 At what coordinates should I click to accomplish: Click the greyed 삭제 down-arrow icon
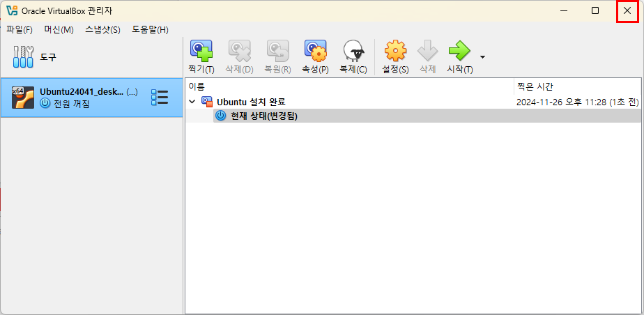pos(427,51)
